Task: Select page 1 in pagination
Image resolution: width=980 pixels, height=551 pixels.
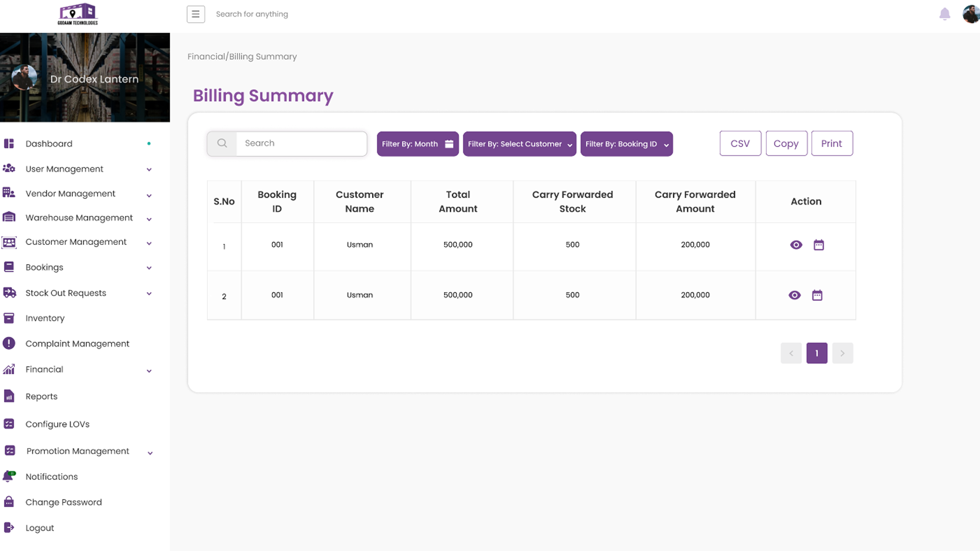Action: [817, 353]
